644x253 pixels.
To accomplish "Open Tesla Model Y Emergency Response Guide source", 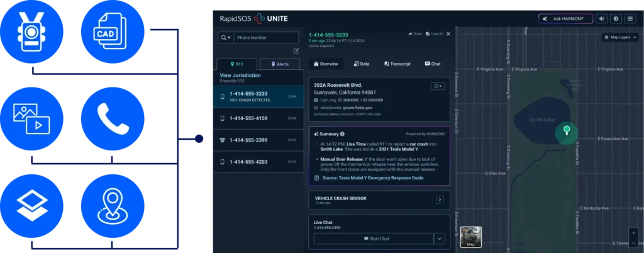I will click(x=373, y=178).
